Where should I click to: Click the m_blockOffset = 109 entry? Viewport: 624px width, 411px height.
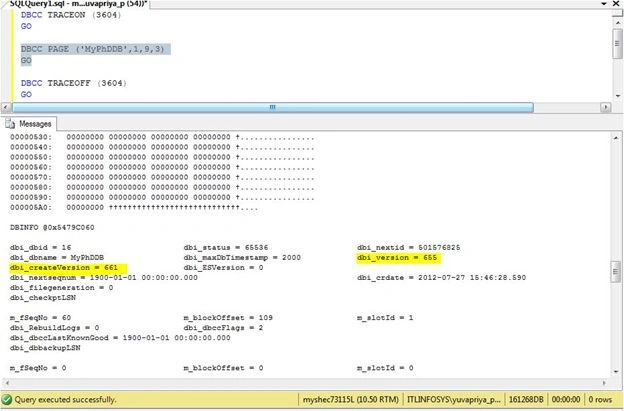[228, 318]
